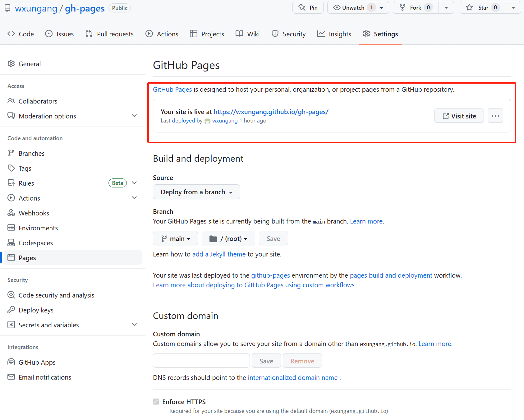Click the Email notifications envelope icon
The height and width of the screenshot is (420, 524).
(x=11, y=377)
